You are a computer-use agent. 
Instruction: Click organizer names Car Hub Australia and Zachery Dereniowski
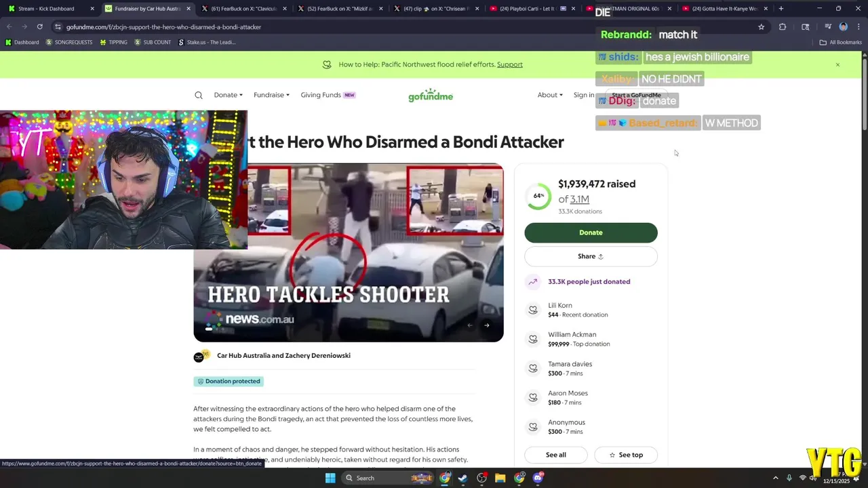point(283,356)
